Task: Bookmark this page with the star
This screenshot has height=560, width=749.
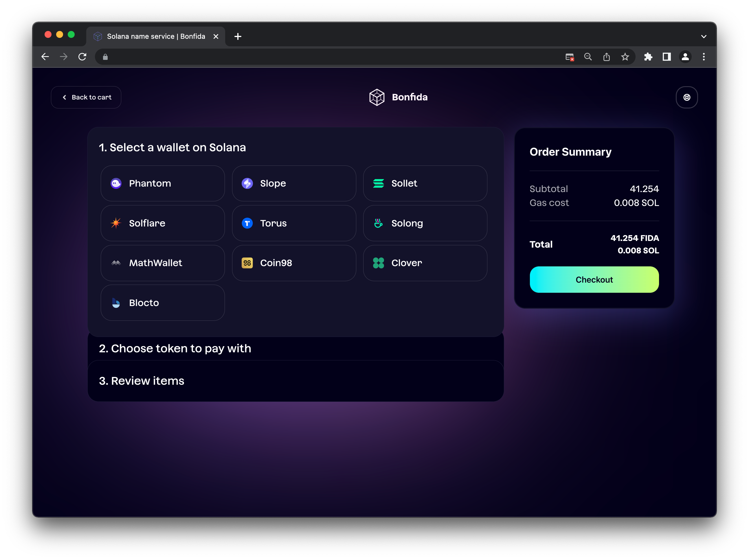Action: pyautogui.click(x=625, y=57)
